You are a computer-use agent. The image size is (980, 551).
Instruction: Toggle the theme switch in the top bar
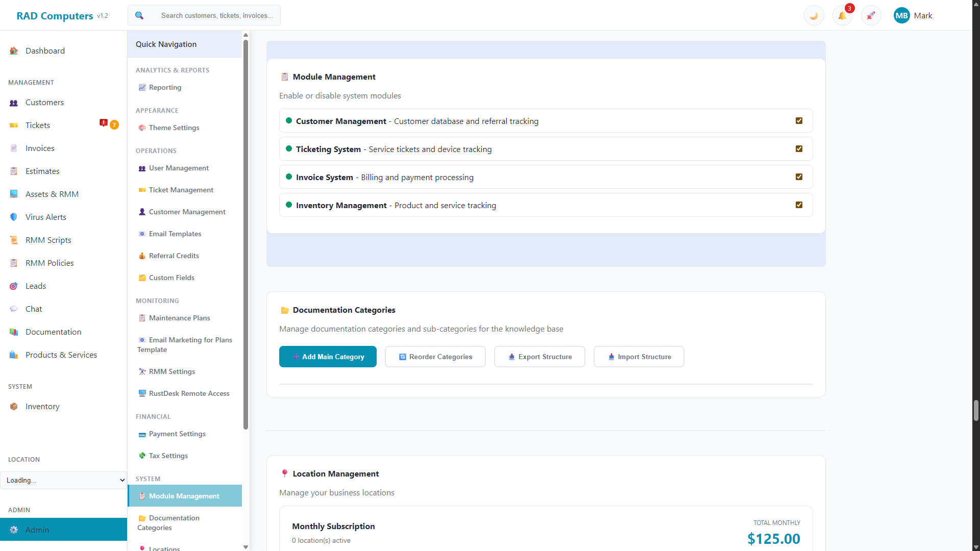click(814, 15)
